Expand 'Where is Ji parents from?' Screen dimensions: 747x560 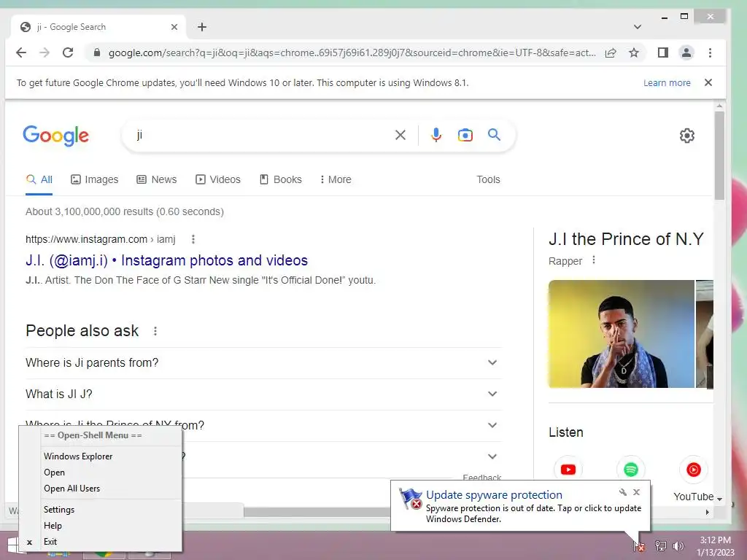pos(263,363)
